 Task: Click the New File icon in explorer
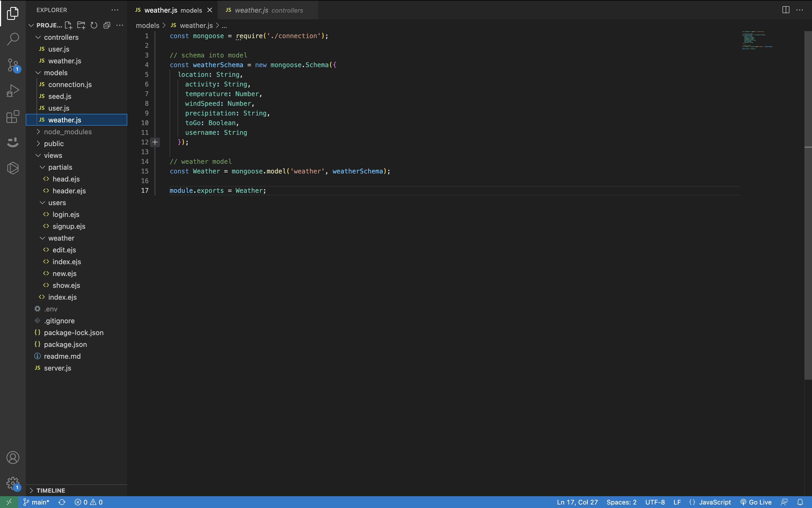(68, 25)
